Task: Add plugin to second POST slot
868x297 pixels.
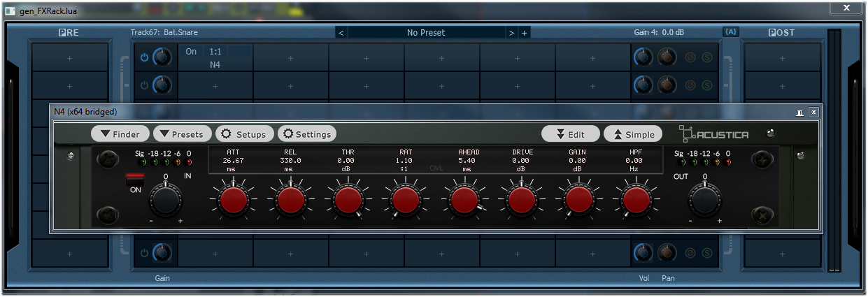Action: point(782,86)
